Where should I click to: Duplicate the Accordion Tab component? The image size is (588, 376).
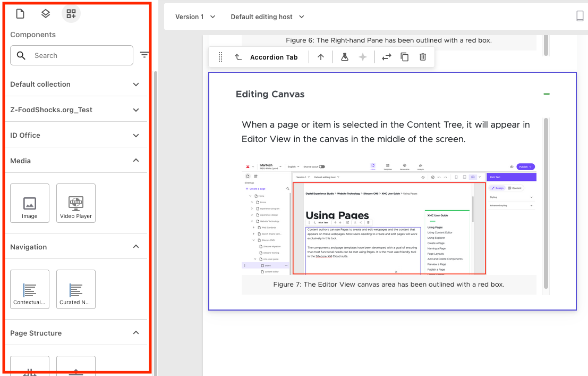(404, 57)
